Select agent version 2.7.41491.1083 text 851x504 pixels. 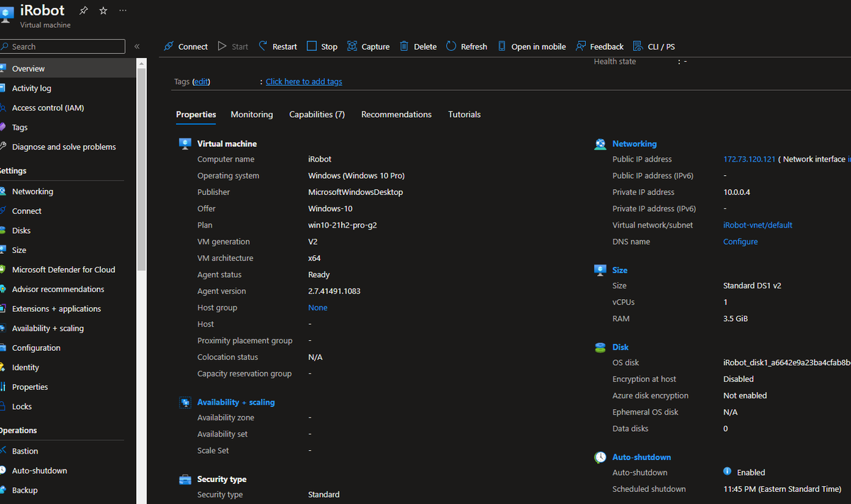pos(334,291)
